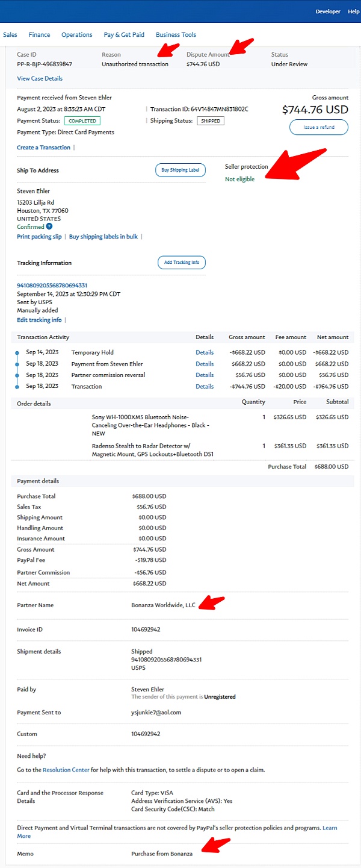
Task: Open View Case Details link
Action: click(x=40, y=78)
